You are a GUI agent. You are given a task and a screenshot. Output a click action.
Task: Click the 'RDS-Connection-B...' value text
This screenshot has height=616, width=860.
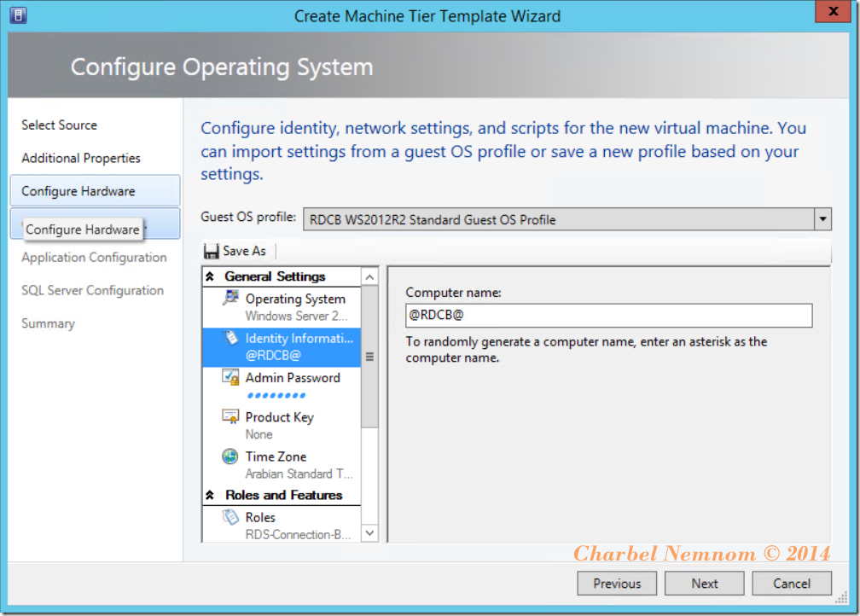pyautogui.click(x=298, y=535)
